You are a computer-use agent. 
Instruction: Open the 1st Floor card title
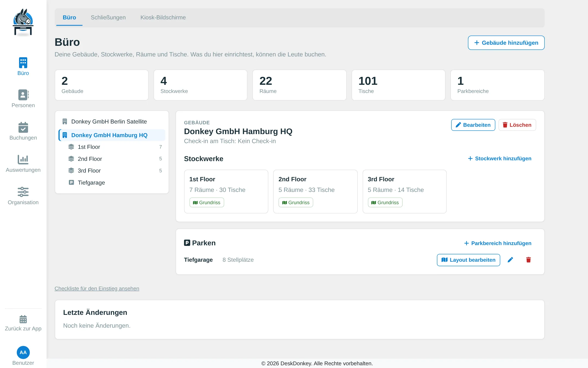coord(202,179)
